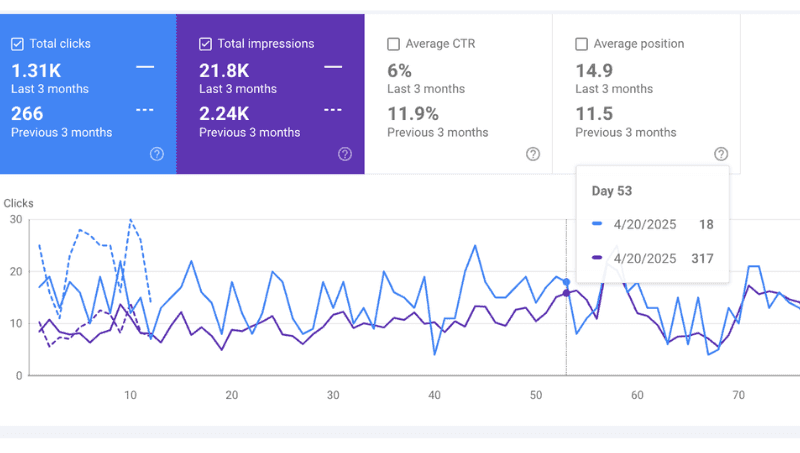Click the blue data point at Day 53
The image size is (800, 453).
(566, 282)
